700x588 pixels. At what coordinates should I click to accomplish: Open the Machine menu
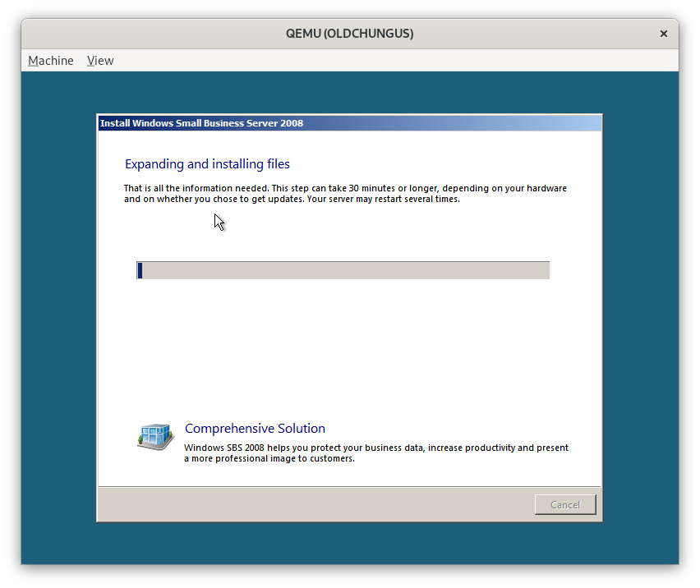(50, 60)
